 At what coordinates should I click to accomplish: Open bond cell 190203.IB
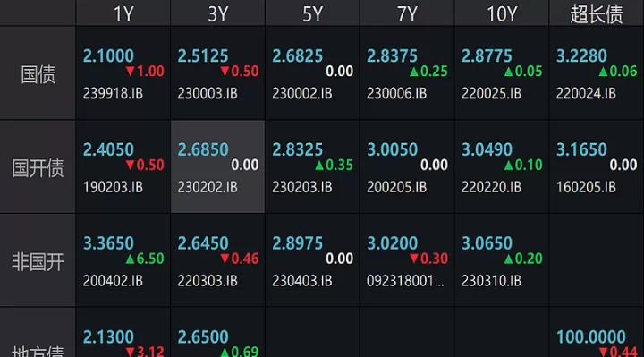(x=123, y=166)
